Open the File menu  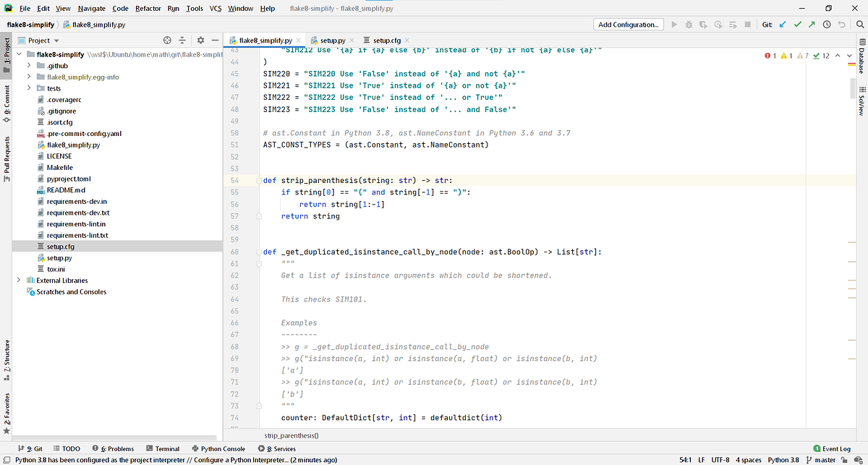[25, 8]
